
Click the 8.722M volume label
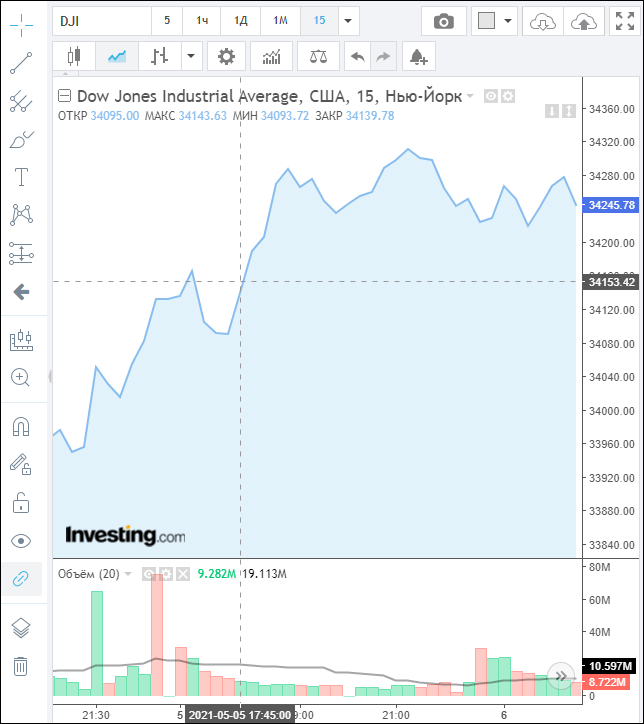pos(606,682)
